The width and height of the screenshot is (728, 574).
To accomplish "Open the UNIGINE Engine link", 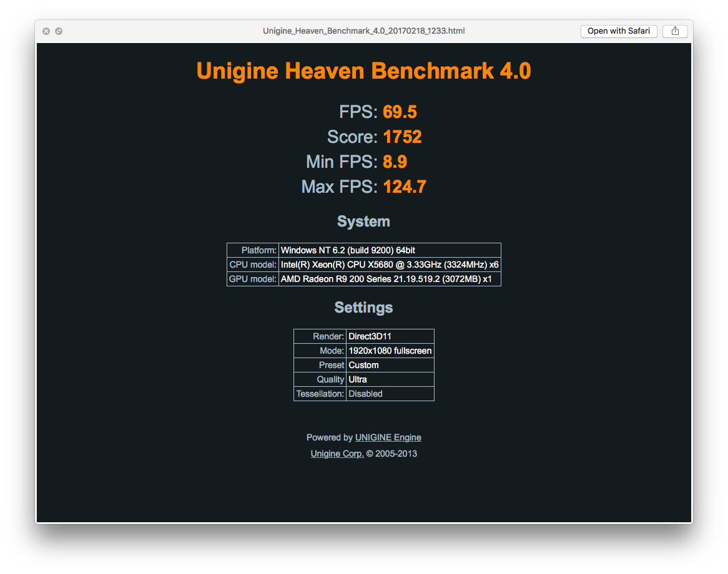I will pos(388,437).
